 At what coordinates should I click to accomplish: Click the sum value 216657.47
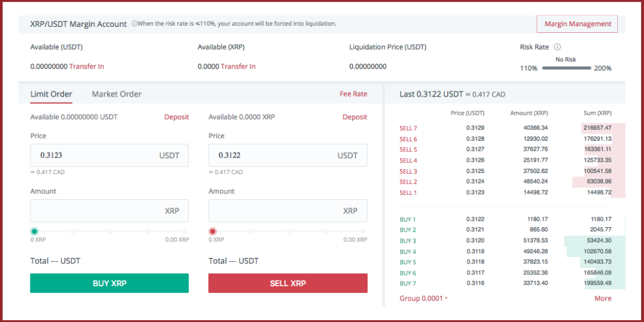pyautogui.click(x=597, y=128)
